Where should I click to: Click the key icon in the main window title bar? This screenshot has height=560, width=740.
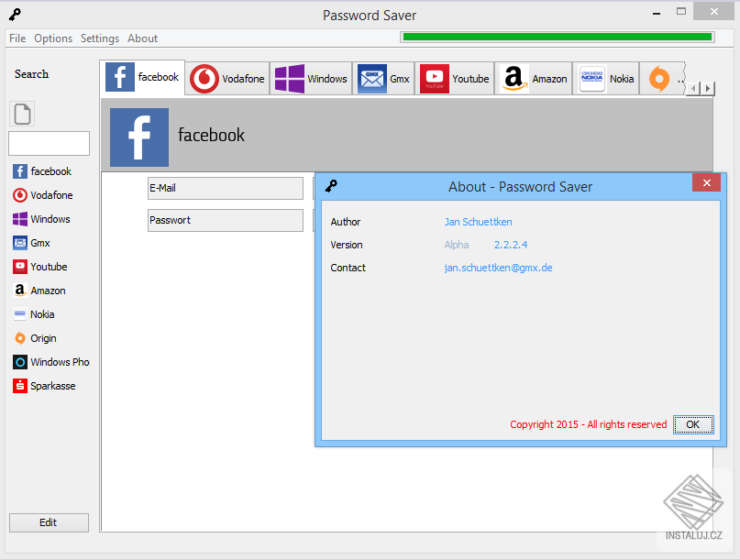click(x=15, y=15)
